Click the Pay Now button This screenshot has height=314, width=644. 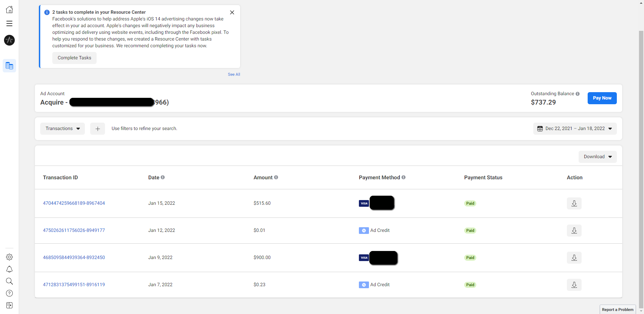pyautogui.click(x=602, y=98)
